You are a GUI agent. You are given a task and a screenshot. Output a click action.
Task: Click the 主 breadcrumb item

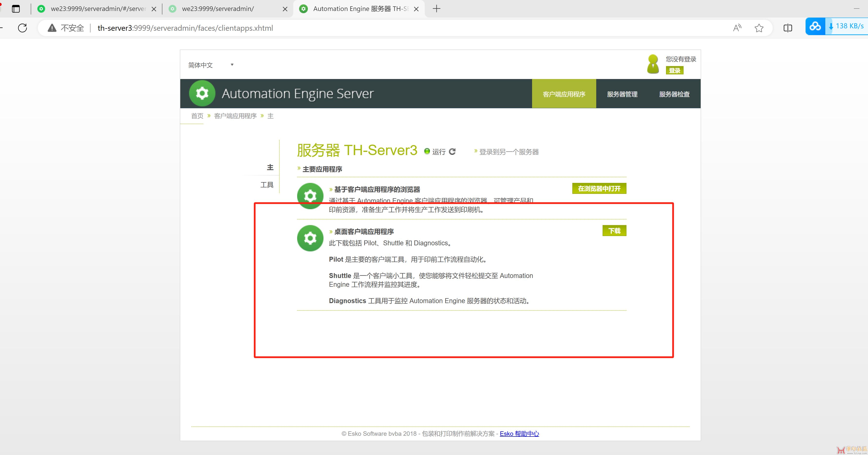[270, 116]
